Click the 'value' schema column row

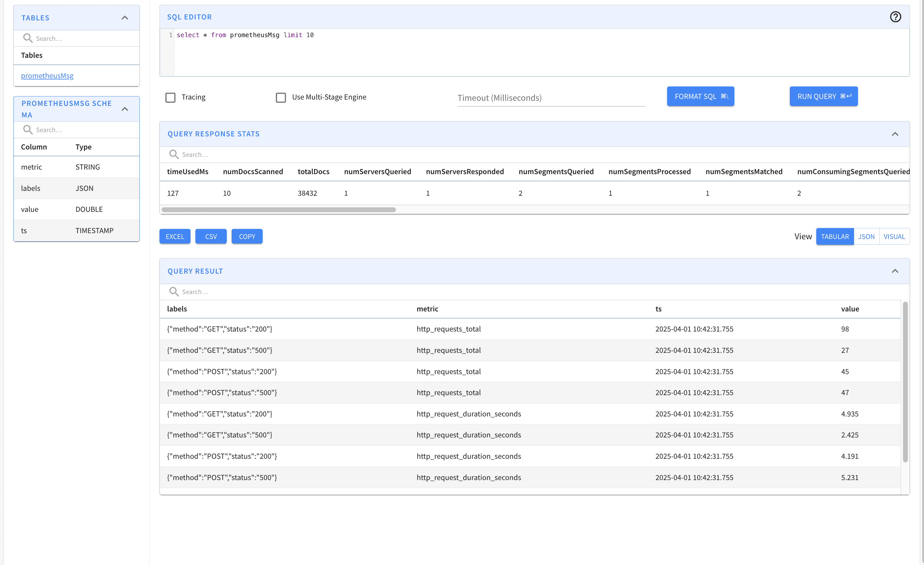pyautogui.click(x=76, y=209)
